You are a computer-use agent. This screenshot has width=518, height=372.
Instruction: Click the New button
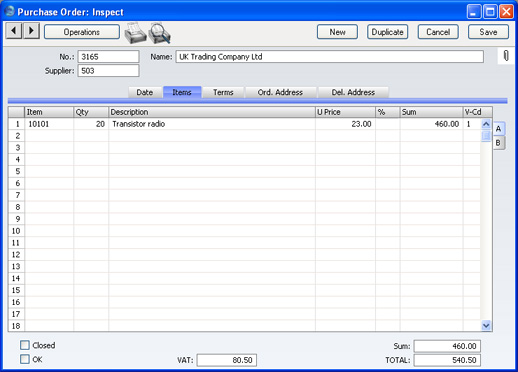337,32
